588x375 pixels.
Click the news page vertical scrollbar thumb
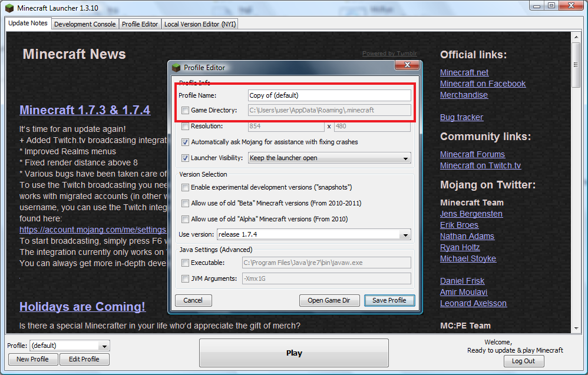point(576,65)
